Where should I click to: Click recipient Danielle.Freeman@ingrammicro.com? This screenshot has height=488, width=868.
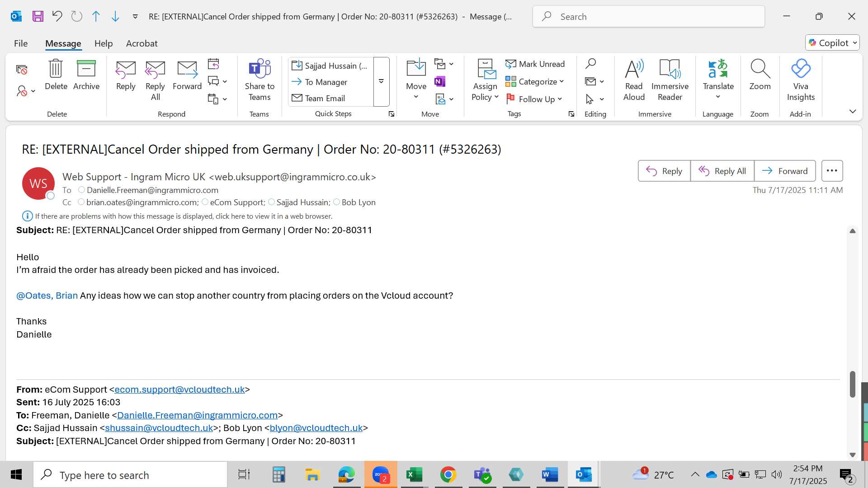152,190
